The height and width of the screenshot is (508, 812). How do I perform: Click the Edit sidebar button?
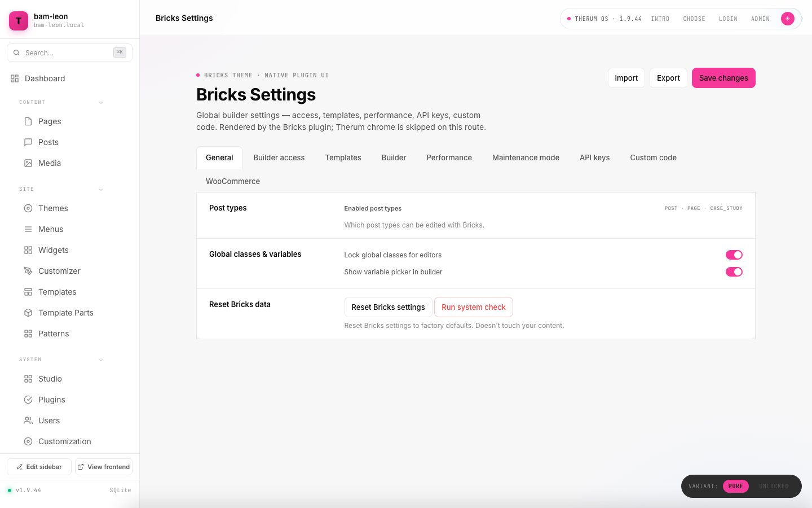pos(39,467)
